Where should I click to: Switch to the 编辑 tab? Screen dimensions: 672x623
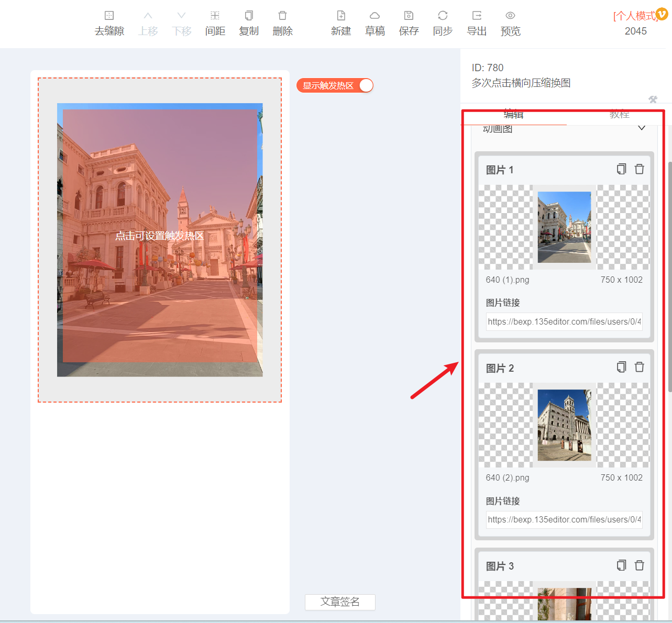(513, 115)
